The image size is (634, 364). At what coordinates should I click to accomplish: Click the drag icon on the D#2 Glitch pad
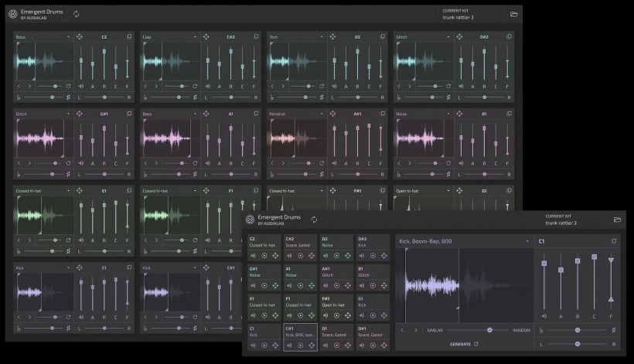coord(459,36)
